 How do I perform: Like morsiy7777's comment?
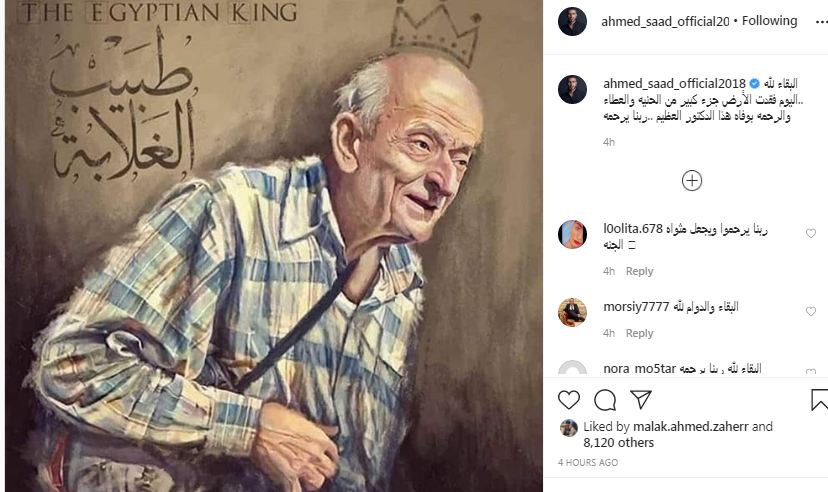[811, 309]
